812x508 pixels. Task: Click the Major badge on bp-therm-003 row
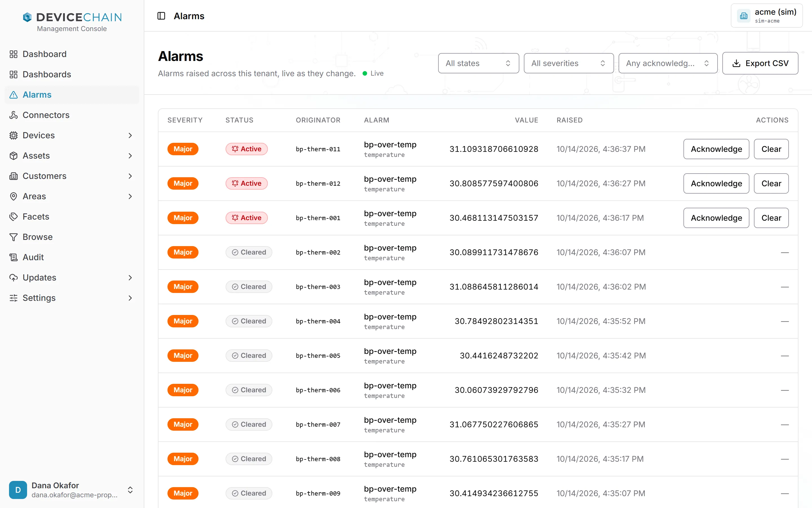(x=183, y=286)
